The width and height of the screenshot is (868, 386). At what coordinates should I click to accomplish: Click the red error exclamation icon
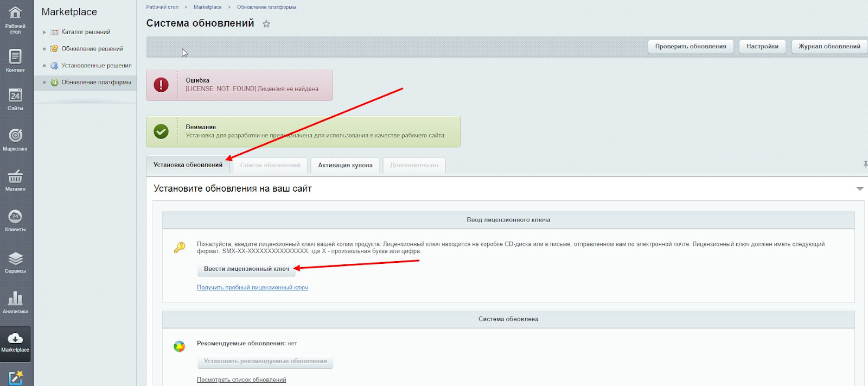click(161, 85)
